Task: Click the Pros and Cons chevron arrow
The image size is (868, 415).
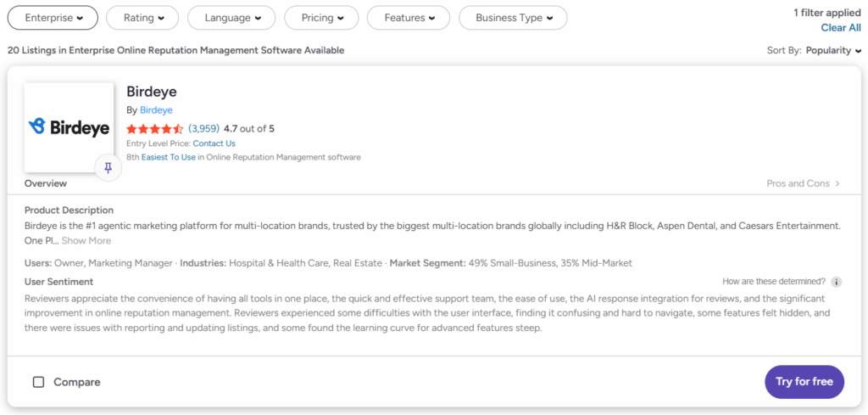Action: (837, 183)
